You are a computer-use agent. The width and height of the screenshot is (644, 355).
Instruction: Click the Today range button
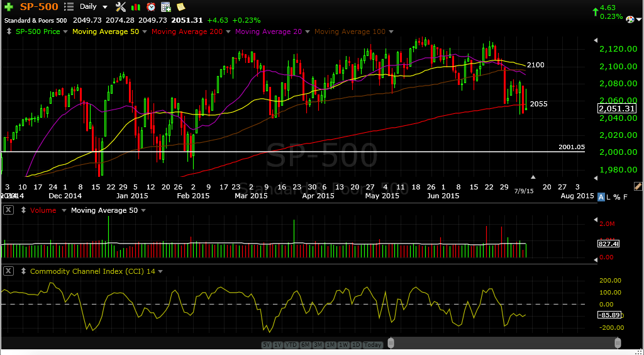tap(372, 345)
